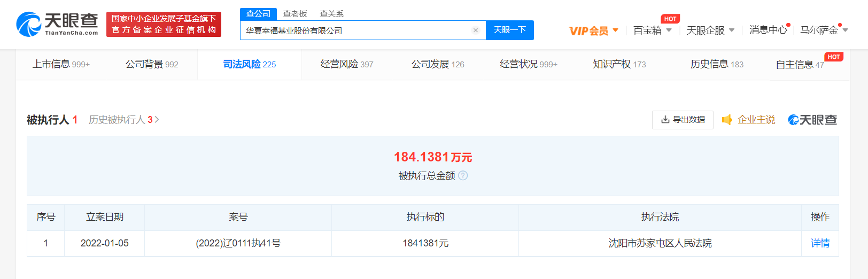
Task: Select the 被执行人 1 heading tab
Action: (x=52, y=120)
